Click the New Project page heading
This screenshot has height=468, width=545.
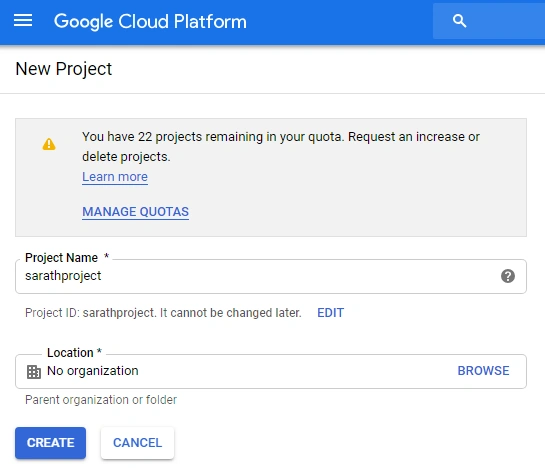click(64, 68)
